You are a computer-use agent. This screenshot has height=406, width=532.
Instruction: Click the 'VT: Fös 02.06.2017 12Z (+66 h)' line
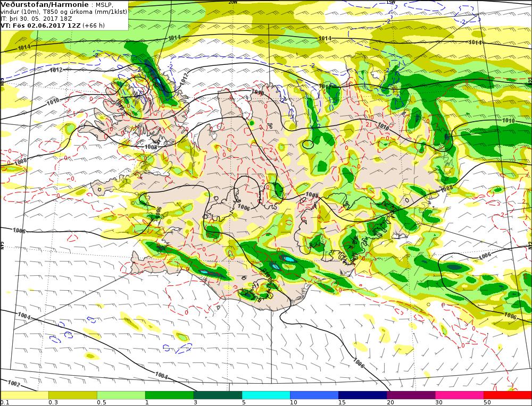click(x=53, y=26)
